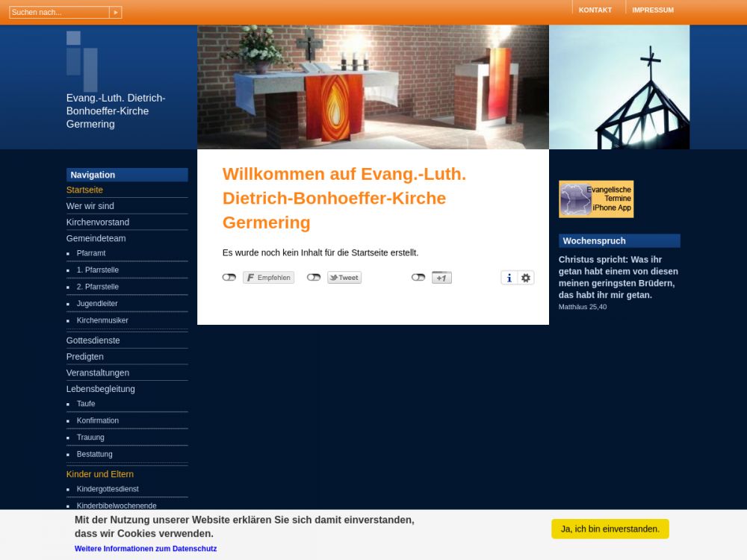Viewport: 747px width, 560px height.
Task: Click the church logo in the header
Action: click(81, 61)
